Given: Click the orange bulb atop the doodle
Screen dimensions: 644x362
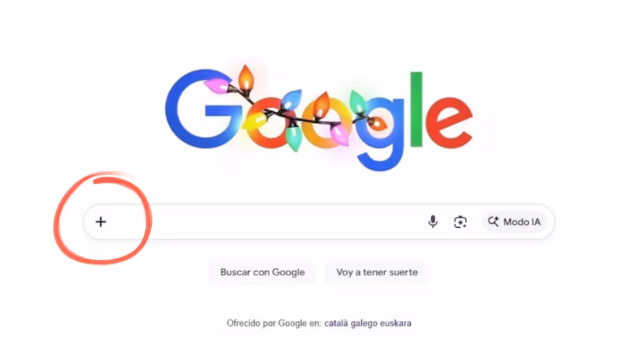Looking at the screenshot, I should pos(245,77).
